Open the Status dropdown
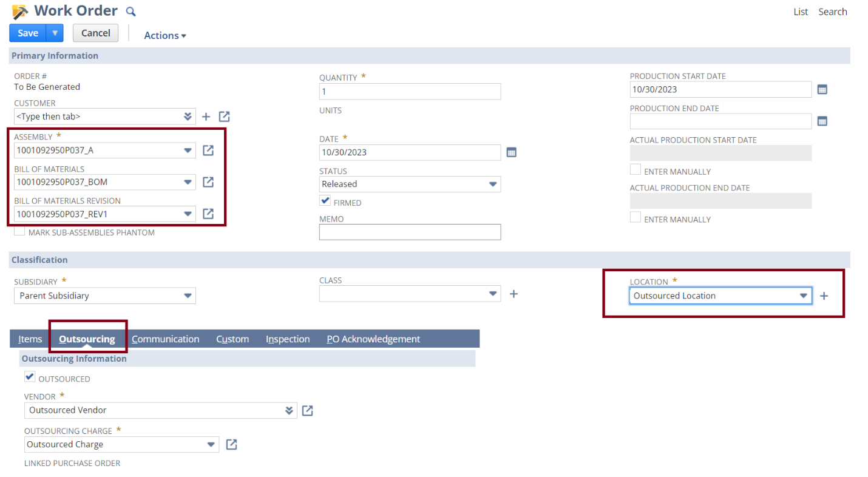This screenshot has width=868, height=477. [492, 184]
